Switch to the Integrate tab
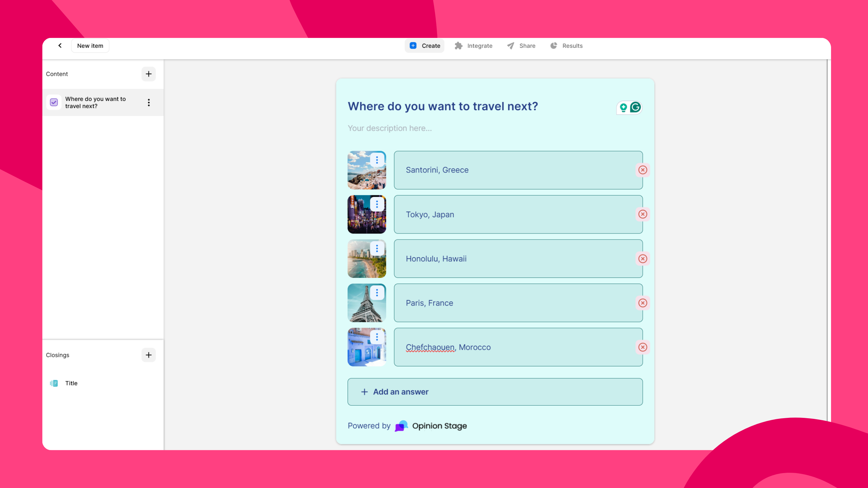This screenshot has height=488, width=868. [473, 46]
